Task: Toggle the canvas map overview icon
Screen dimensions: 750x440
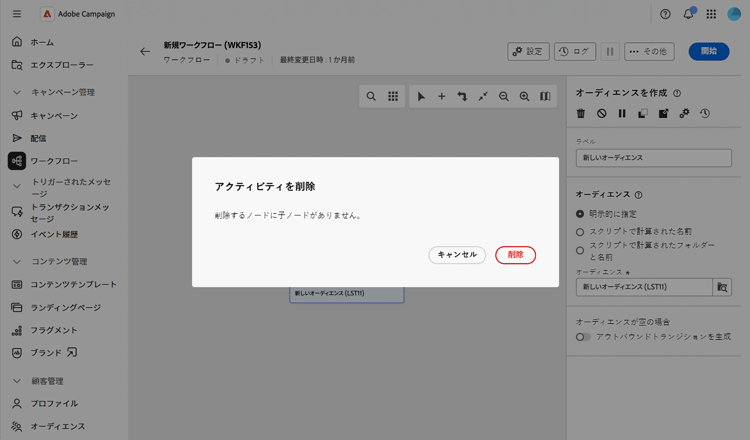Action: point(545,96)
